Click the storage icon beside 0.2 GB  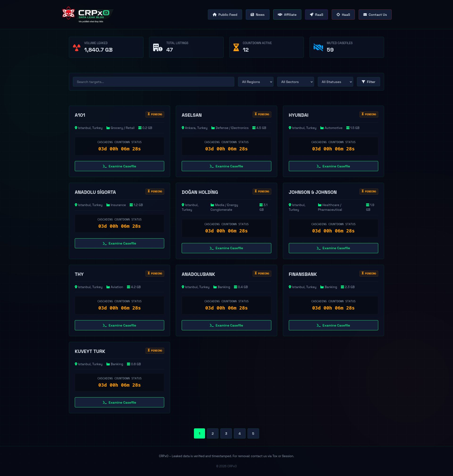click(x=140, y=128)
